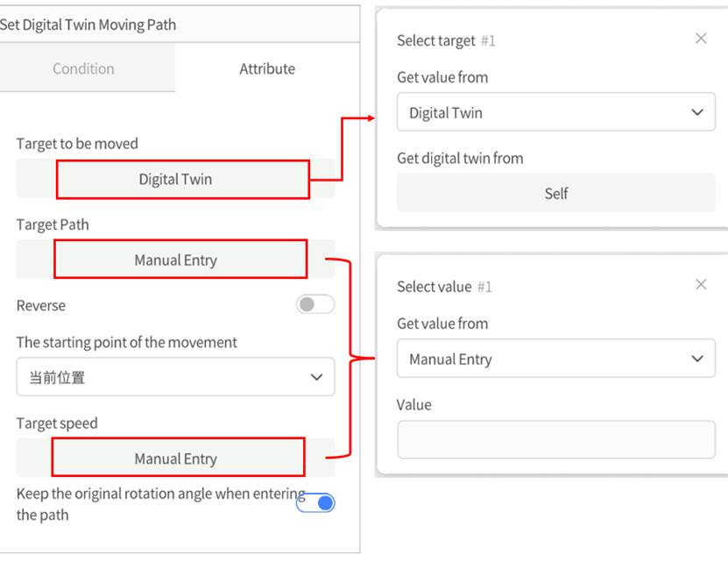The height and width of the screenshot is (562, 728).
Task: Select the Attribute tab
Action: tap(267, 68)
